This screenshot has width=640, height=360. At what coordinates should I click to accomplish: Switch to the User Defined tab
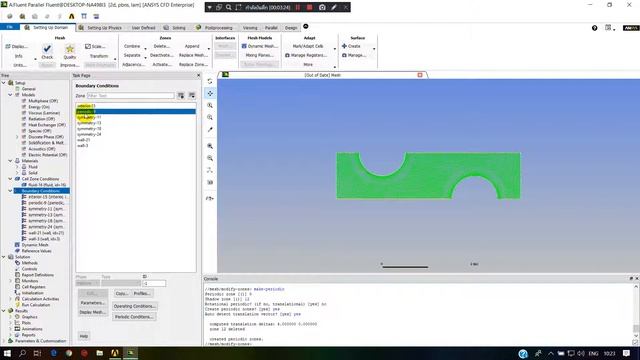[143, 28]
